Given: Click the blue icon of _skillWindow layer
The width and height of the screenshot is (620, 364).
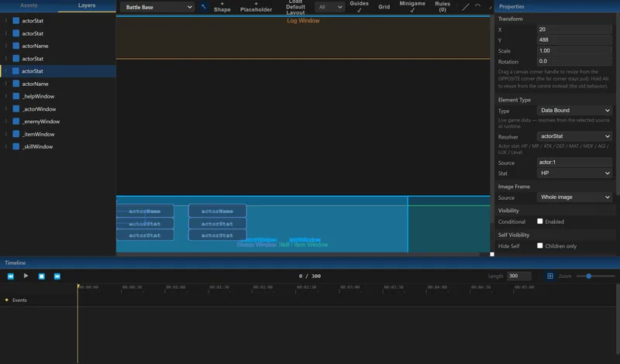Looking at the screenshot, I should 15,146.
